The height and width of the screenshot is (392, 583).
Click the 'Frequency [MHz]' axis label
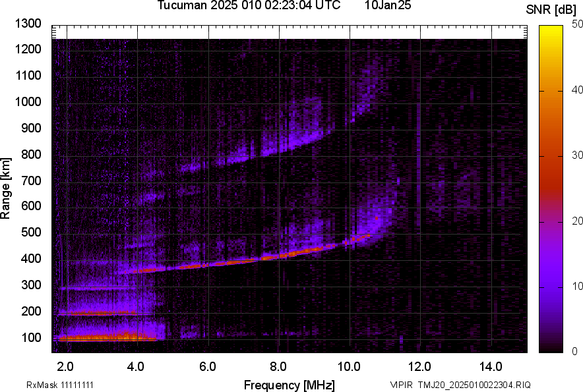point(290,385)
